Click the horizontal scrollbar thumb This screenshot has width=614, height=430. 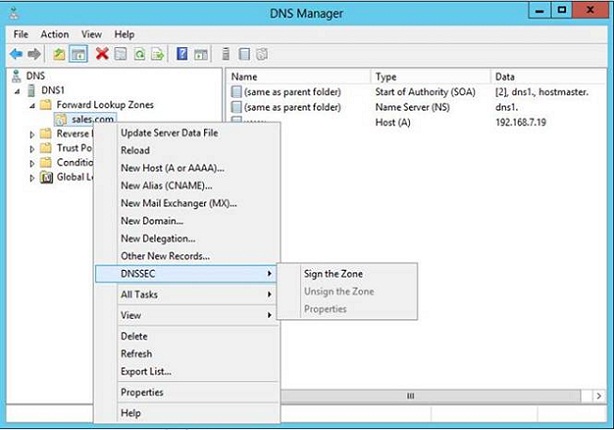410,396
